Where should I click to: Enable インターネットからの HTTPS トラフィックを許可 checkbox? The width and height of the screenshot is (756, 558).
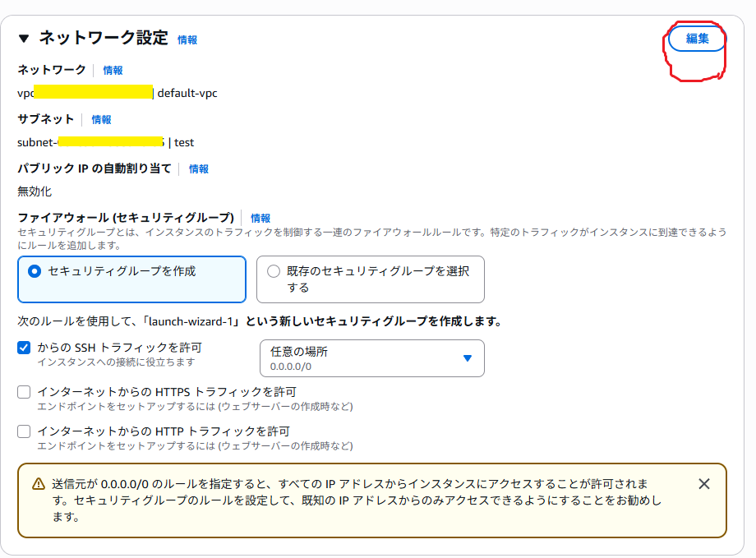coord(24,392)
